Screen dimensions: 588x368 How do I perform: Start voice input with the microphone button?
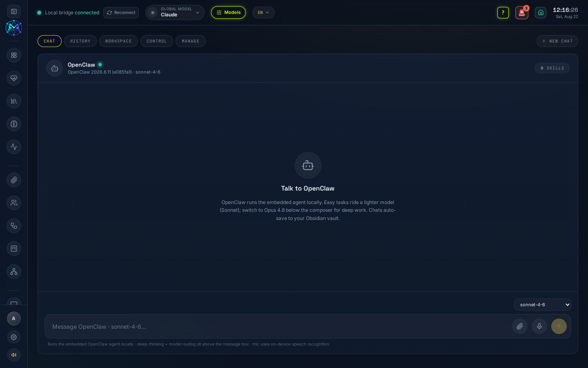pyautogui.click(x=539, y=326)
